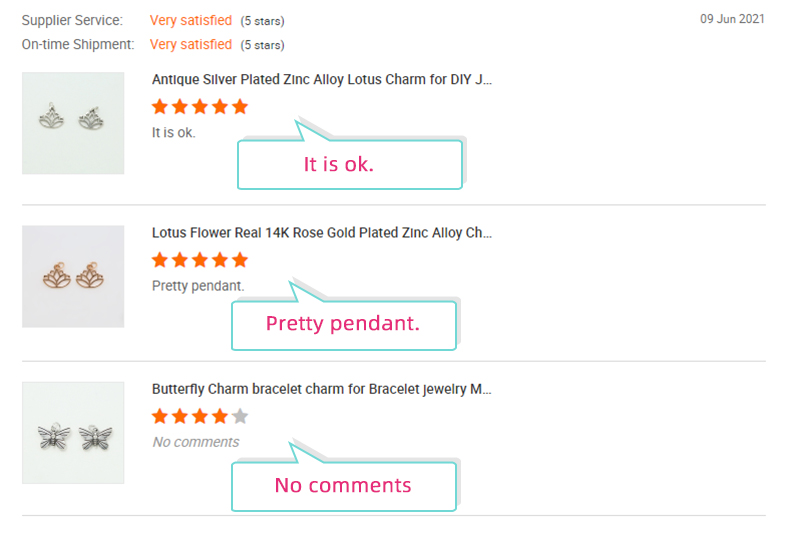Click the third star of rose gold lotus rating

[200, 260]
